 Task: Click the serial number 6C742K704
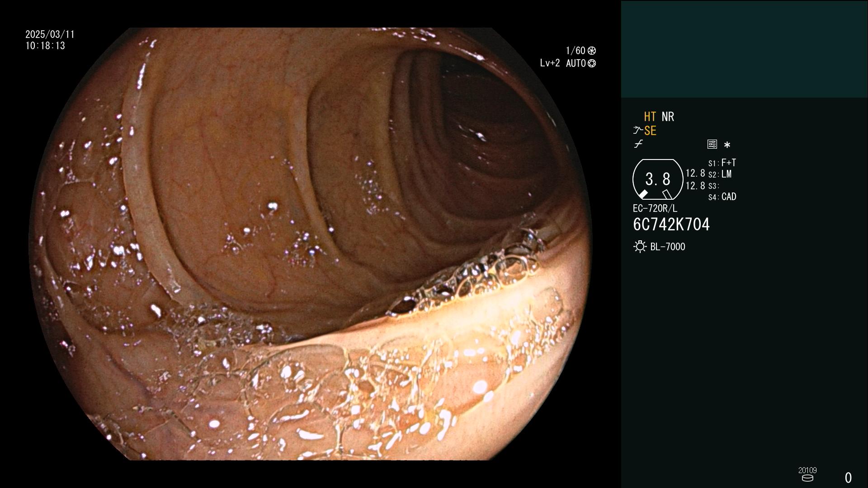(671, 225)
